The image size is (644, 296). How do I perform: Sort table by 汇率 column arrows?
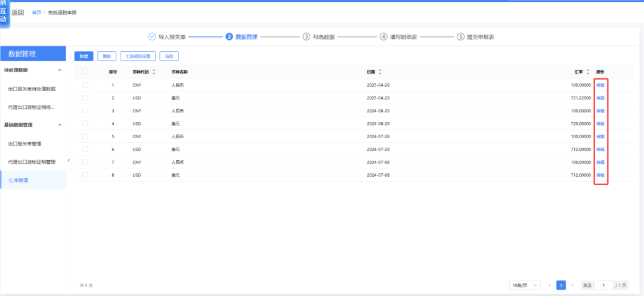588,71
